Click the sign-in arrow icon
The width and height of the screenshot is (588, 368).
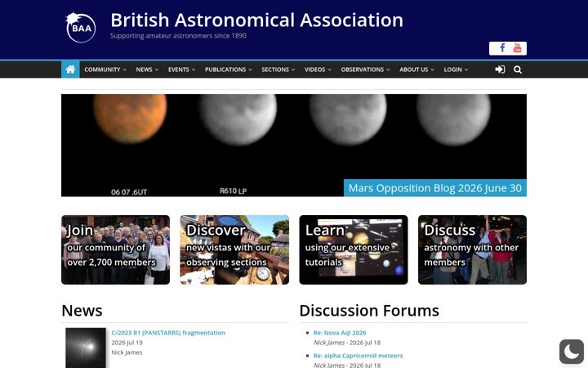pyautogui.click(x=500, y=70)
